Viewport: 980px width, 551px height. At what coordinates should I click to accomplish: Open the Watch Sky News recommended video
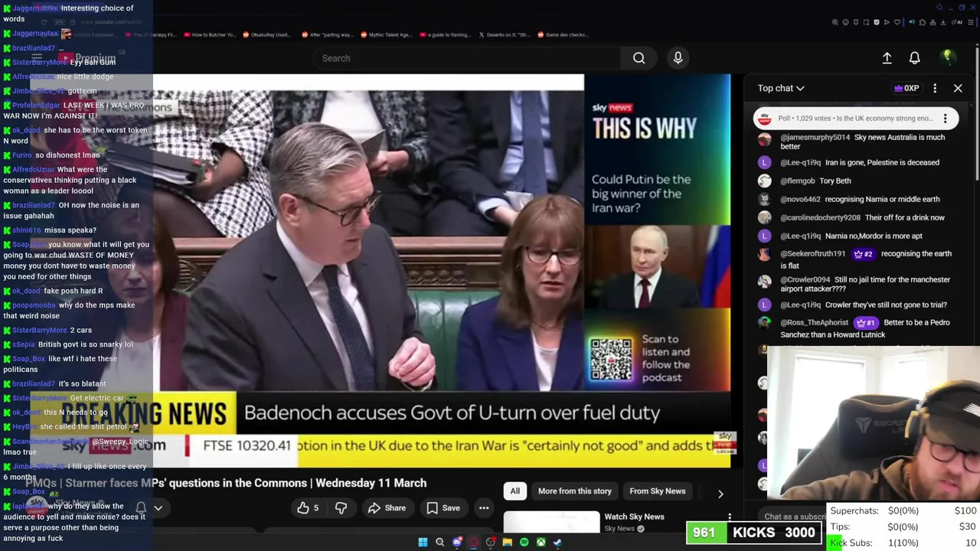(634, 517)
